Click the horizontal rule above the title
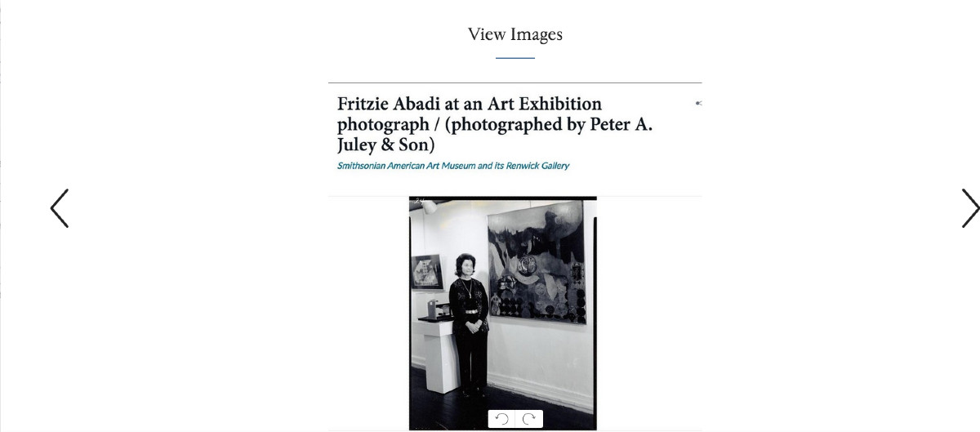 point(514,82)
